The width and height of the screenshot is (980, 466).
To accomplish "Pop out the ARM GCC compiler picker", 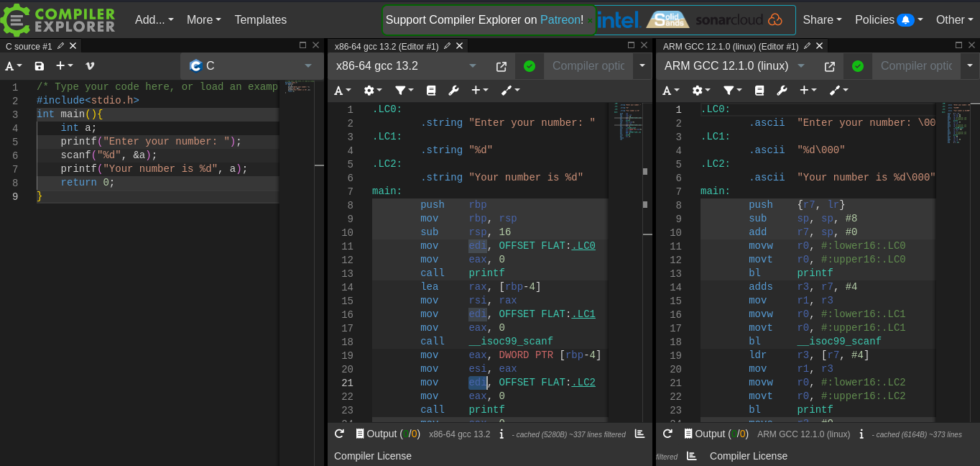I will click(x=830, y=66).
